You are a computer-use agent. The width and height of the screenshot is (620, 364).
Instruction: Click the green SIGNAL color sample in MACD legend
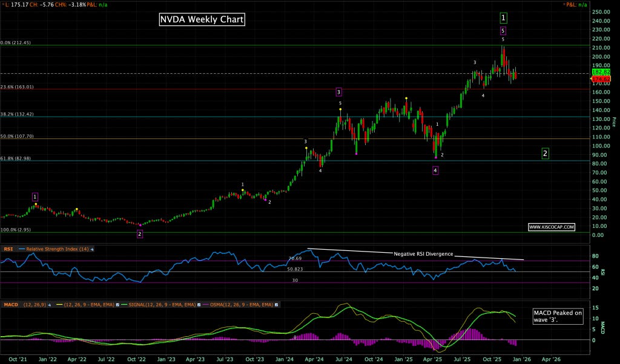124,304
